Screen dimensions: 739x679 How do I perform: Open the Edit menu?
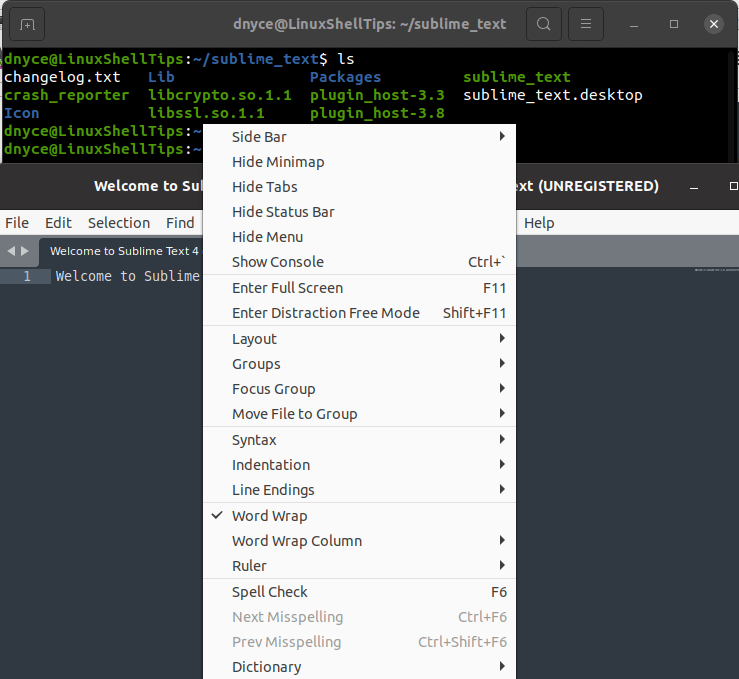tap(58, 223)
